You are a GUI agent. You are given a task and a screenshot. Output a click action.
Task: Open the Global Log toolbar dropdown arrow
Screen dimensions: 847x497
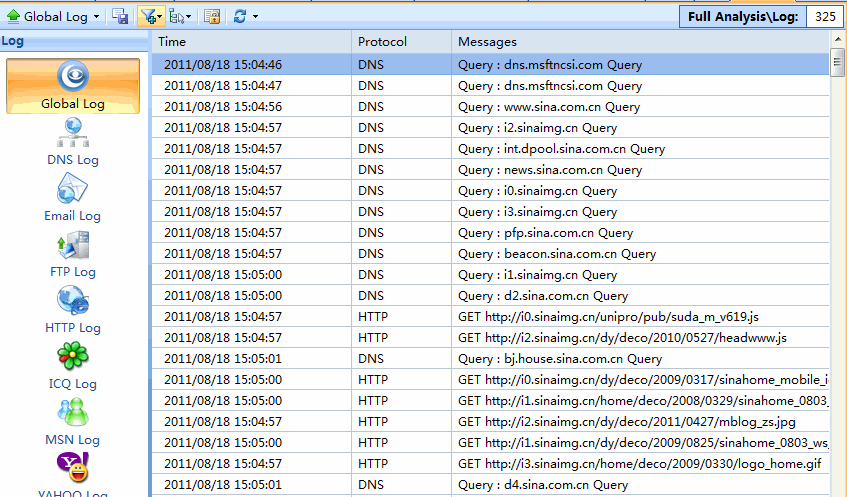[96, 17]
